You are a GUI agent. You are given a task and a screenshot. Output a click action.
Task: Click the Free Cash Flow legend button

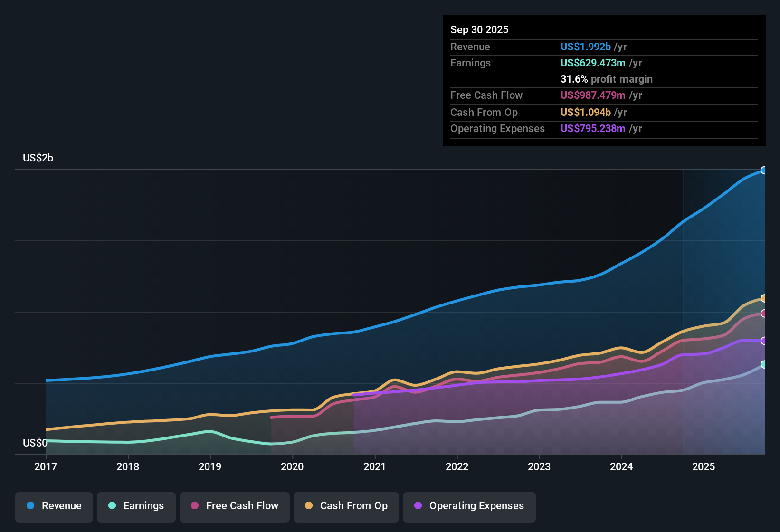(x=234, y=506)
